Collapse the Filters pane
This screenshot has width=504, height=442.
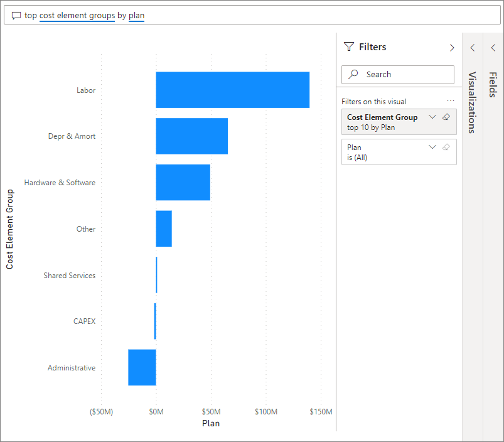[451, 47]
